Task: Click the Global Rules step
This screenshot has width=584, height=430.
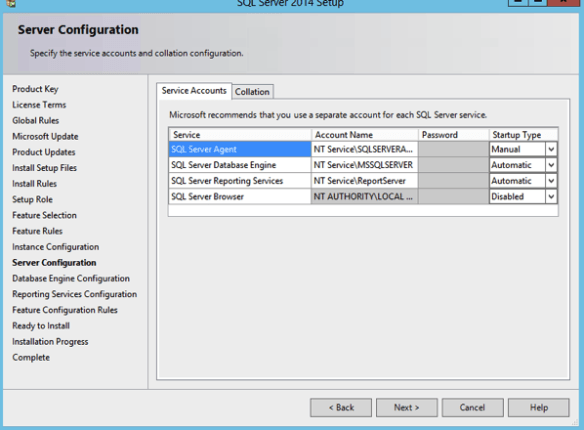Action: (36, 121)
